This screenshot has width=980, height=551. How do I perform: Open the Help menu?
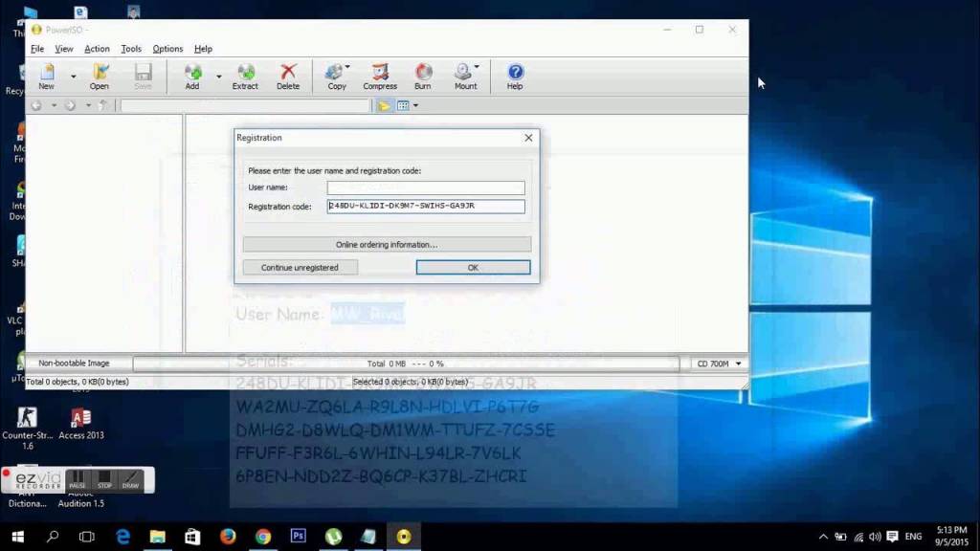203,49
